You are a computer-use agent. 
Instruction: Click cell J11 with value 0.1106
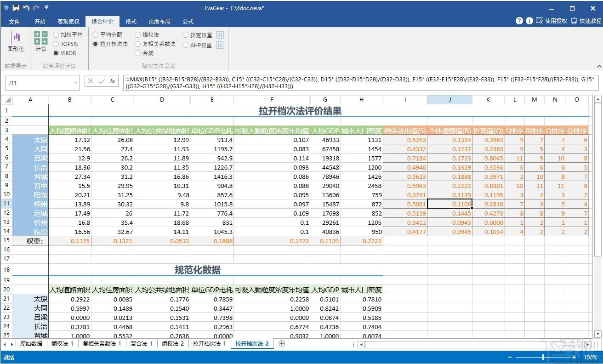coord(449,203)
